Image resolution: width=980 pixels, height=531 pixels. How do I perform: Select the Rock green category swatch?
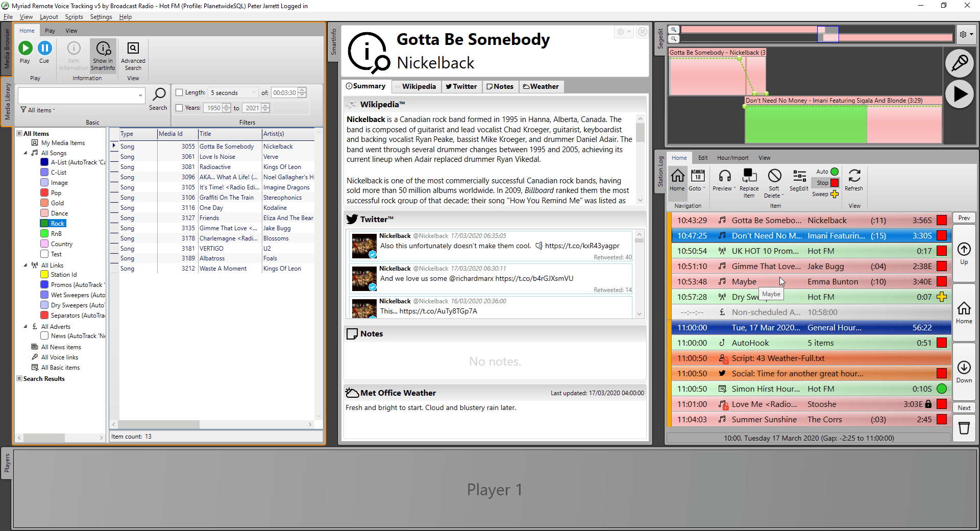click(x=44, y=223)
